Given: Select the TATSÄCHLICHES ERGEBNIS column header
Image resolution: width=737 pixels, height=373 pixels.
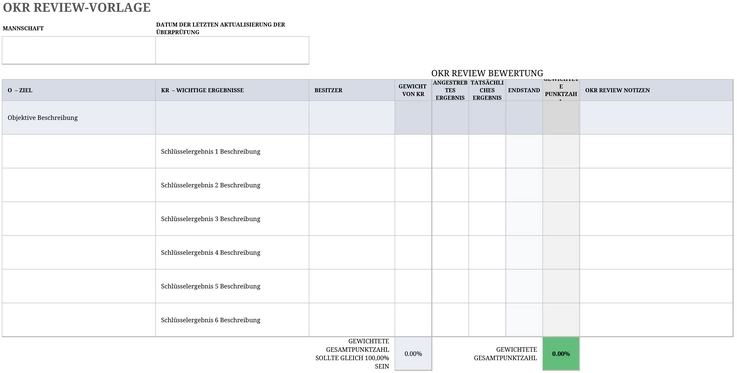Looking at the screenshot, I should (487, 90).
